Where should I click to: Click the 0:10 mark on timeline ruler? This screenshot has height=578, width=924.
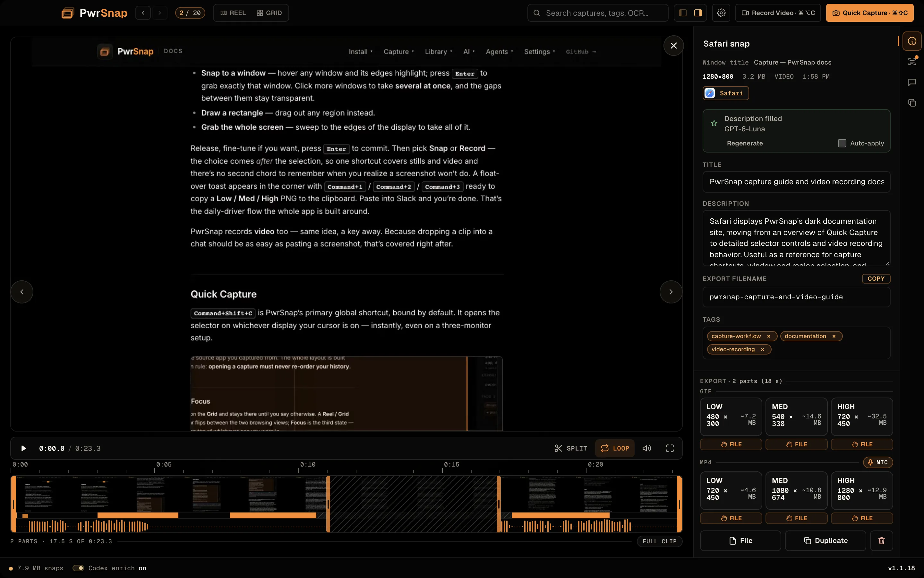pyautogui.click(x=307, y=464)
